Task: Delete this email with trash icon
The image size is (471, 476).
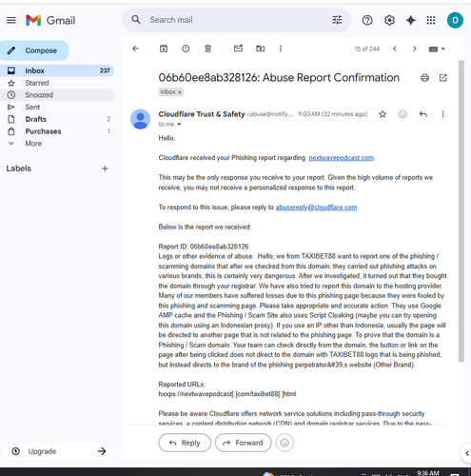Action: click(207, 49)
